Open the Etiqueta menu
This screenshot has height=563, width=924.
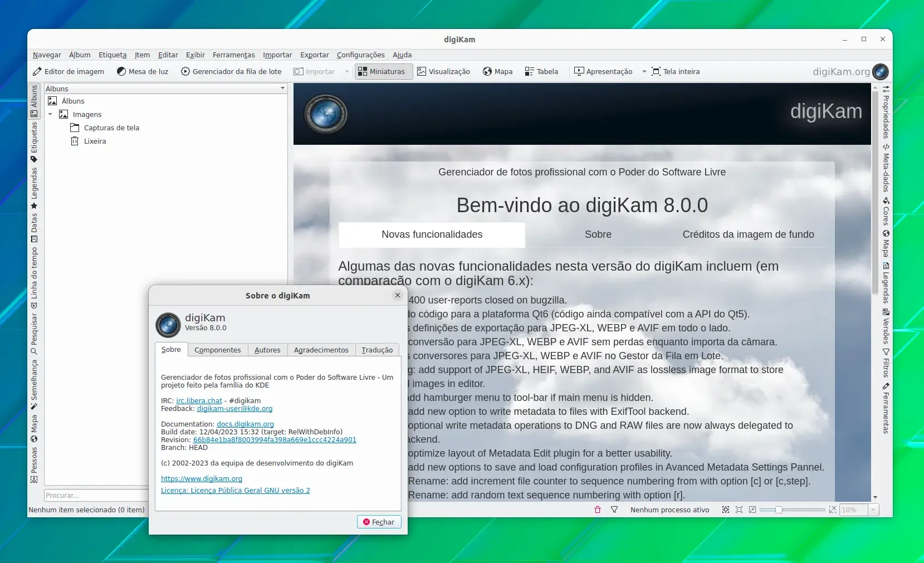pyautogui.click(x=113, y=55)
